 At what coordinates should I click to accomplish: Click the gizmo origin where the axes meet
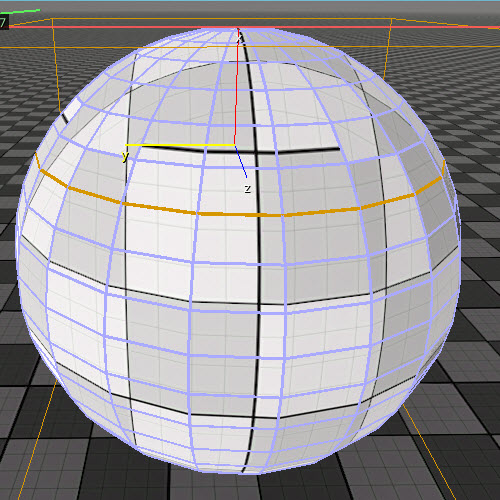(235, 145)
